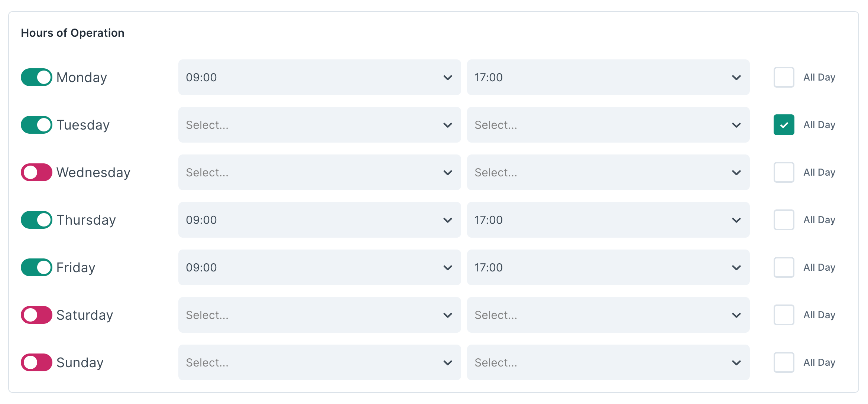The image size is (868, 404).
Task: Turn on the Sunday toggle
Action: (36, 362)
